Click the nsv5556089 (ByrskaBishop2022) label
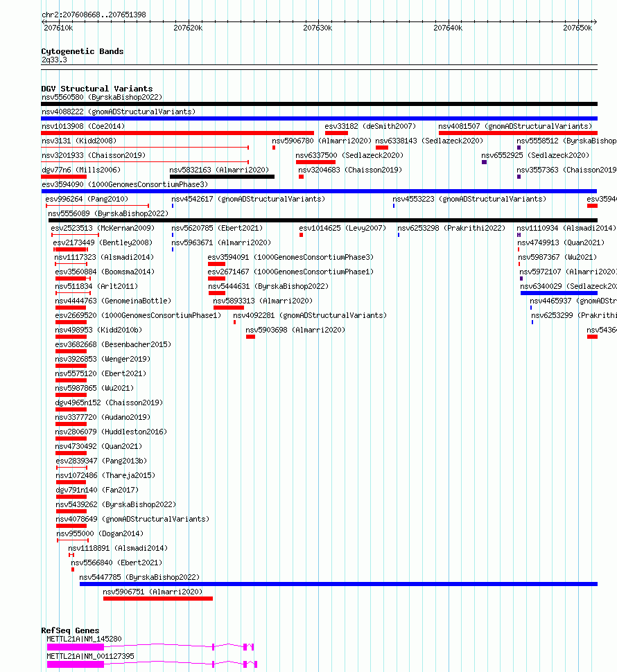This screenshot has width=617, height=672. pyautogui.click(x=108, y=214)
